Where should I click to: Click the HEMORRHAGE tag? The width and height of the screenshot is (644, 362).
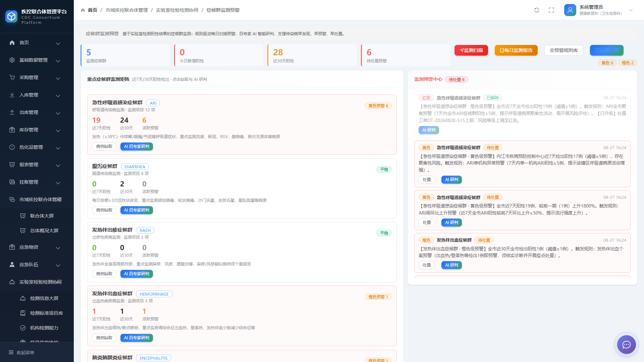[x=154, y=294]
